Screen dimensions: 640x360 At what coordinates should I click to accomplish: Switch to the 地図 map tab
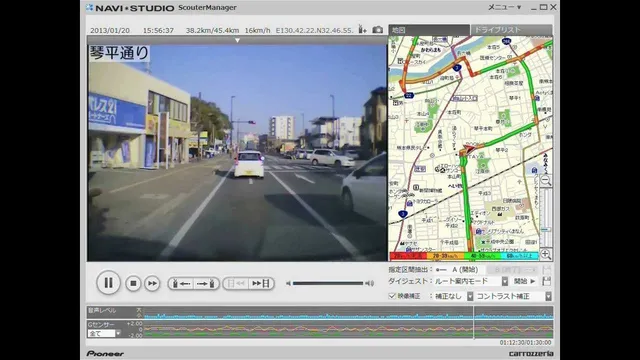tap(429, 30)
